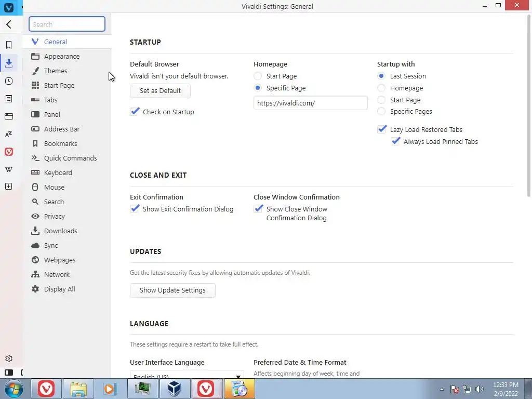This screenshot has width=532, height=399.
Task: Open the User Interface Language dropdown
Action: pos(187,374)
